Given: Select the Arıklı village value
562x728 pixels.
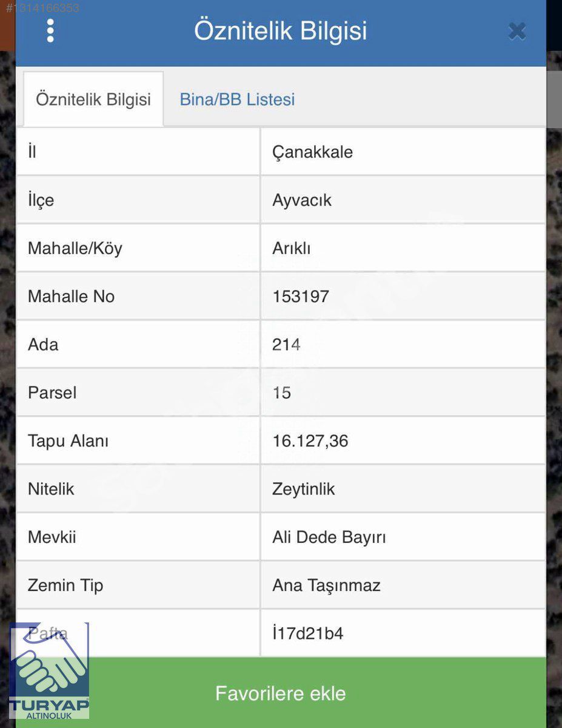Looking at the screenshot, I should pos(292,248).
